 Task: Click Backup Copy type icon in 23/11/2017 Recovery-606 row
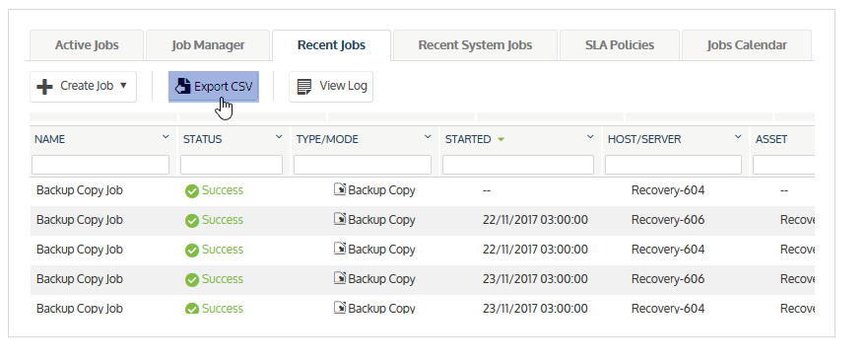click(x=340, y=277)
